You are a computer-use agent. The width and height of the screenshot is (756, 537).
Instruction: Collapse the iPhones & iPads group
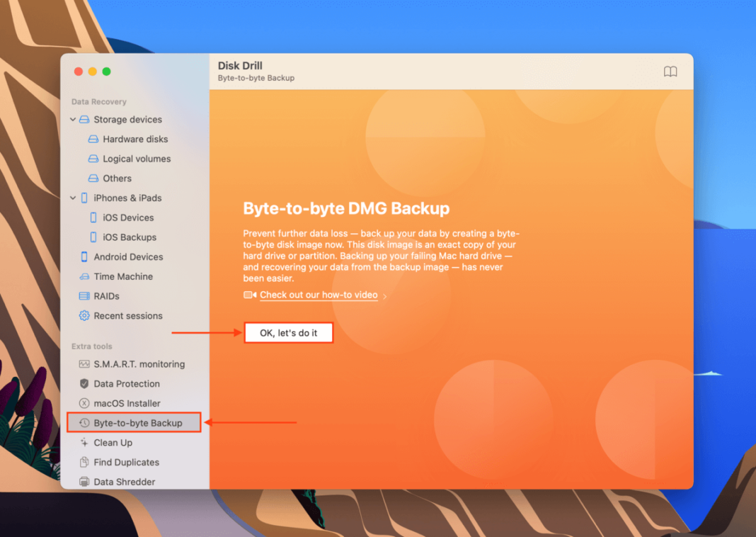[73, 198]
